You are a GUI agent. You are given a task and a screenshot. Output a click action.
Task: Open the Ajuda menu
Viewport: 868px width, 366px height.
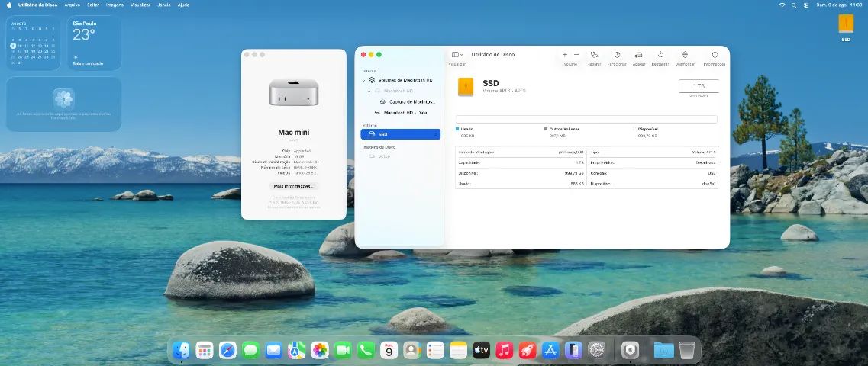[x=183, y=5]
